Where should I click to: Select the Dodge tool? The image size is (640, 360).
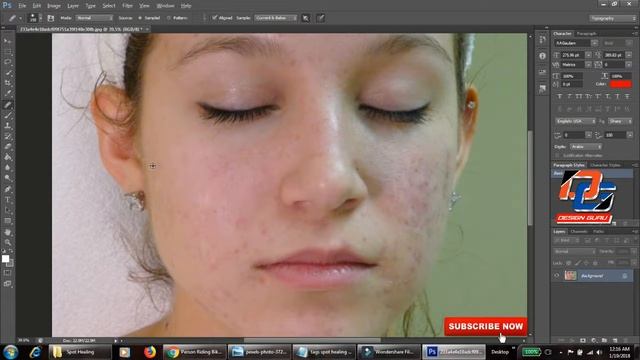point(7,178)
